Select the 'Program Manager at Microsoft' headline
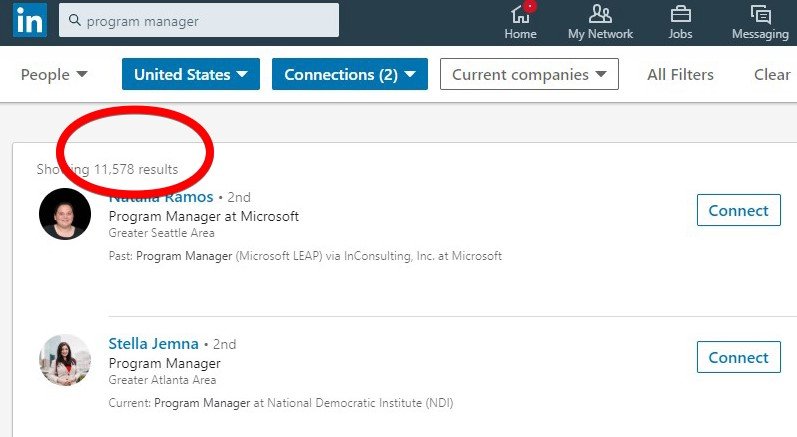This screenshot has width=797, height=437. point(203,216)
